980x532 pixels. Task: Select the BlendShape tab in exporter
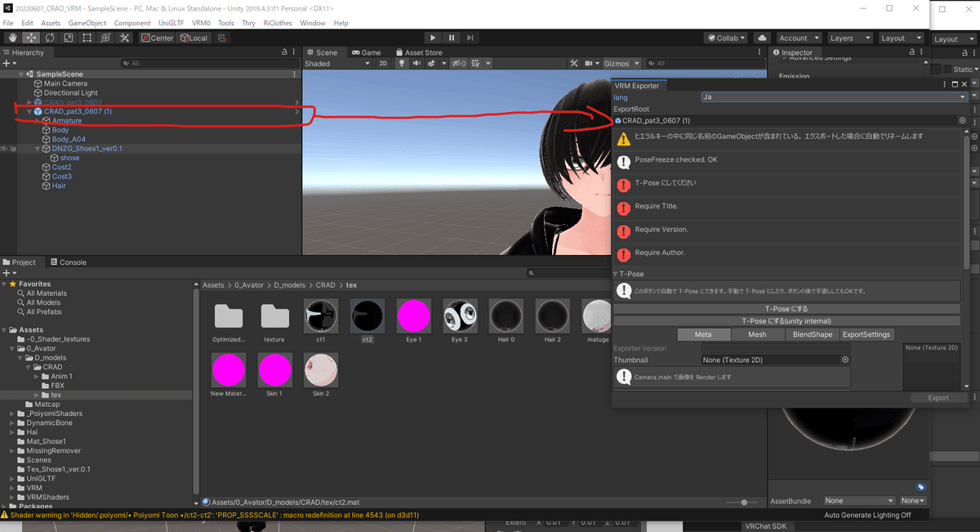coord(812,334)
